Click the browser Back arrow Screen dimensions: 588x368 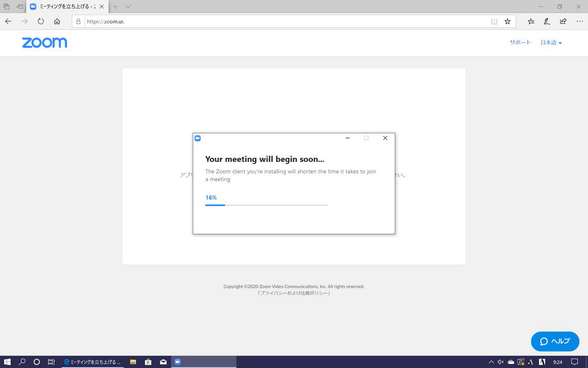coord(8,21)
